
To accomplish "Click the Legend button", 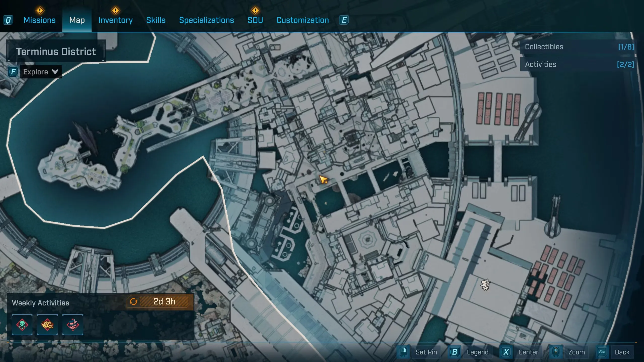I will (477, 352).
